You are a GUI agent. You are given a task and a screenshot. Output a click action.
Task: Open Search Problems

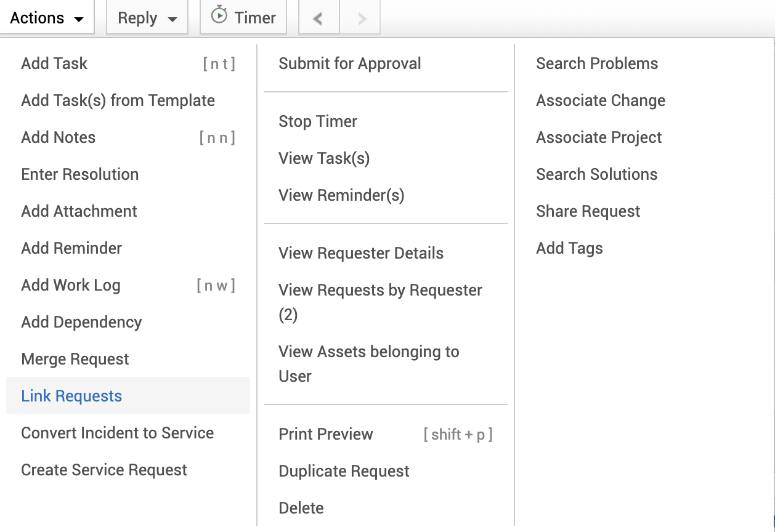596,63
